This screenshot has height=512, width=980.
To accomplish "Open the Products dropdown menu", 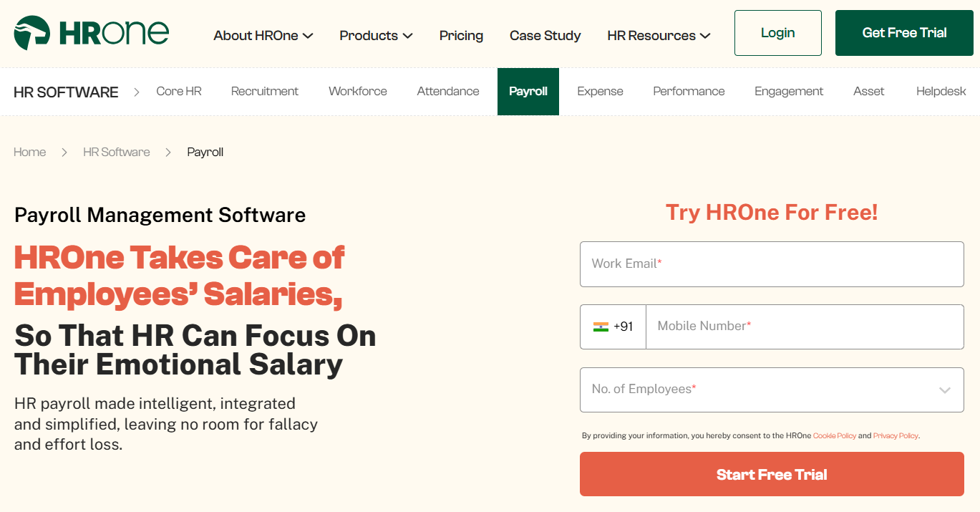I will [x=375, y=35].
